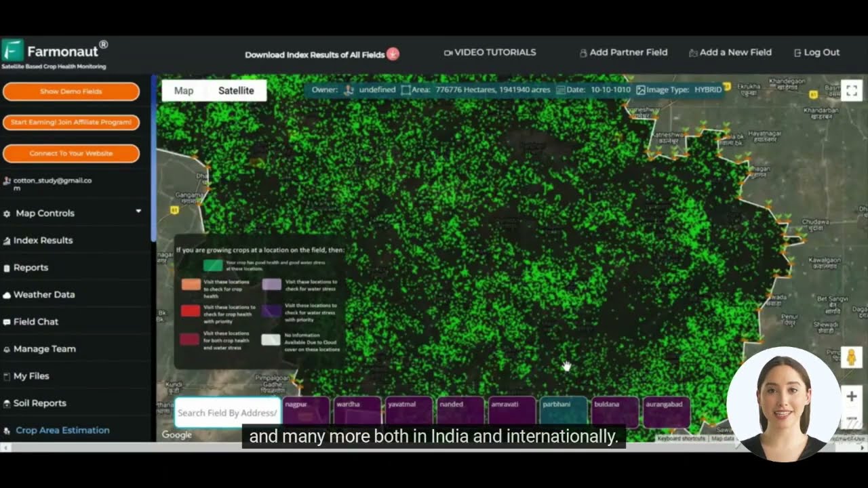The width and height of the screenshot is (868, 488).
Task: Click the Area 776776 Hectares text
Action: click(x=481, y=89)
